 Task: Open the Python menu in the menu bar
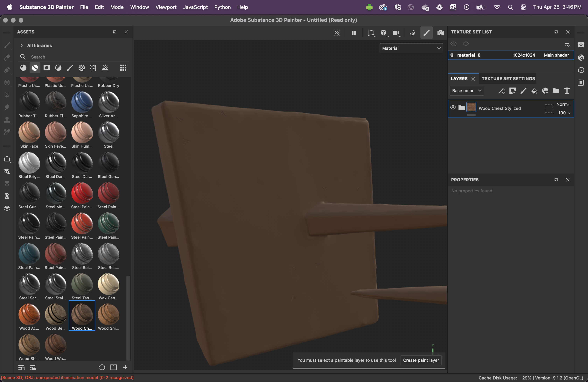[222, 7]
